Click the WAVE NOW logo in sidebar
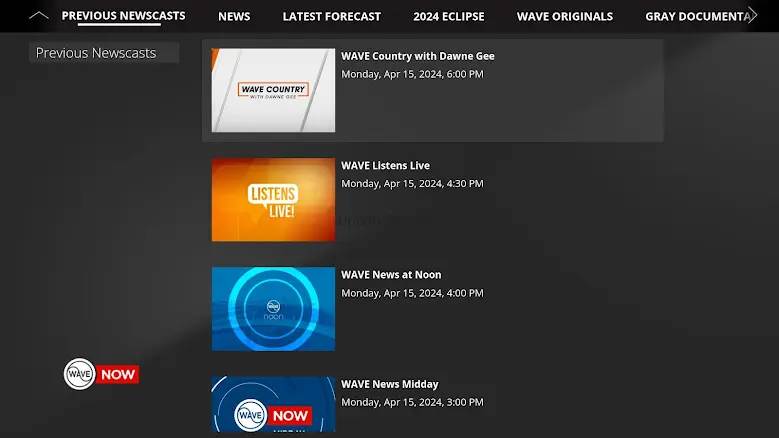The height and width of the screenshot is (438, 779). (x=101, y=374)
